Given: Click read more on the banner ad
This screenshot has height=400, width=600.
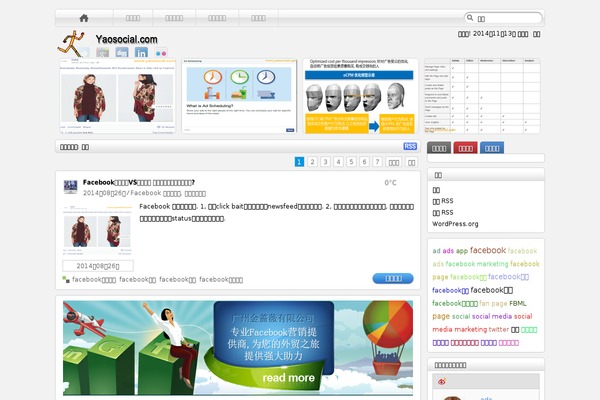Looking at the screenshot, I should pyautogui.click(x=289, y=378).
